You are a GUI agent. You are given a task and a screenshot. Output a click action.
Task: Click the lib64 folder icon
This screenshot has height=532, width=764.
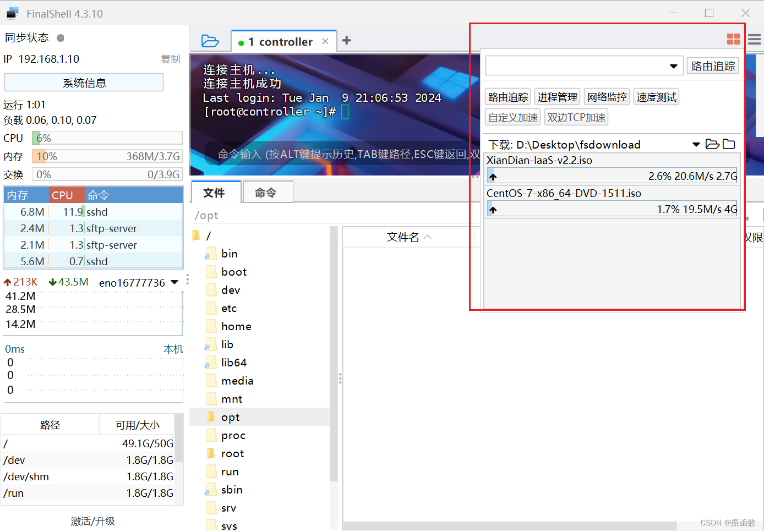coord(210,363)
